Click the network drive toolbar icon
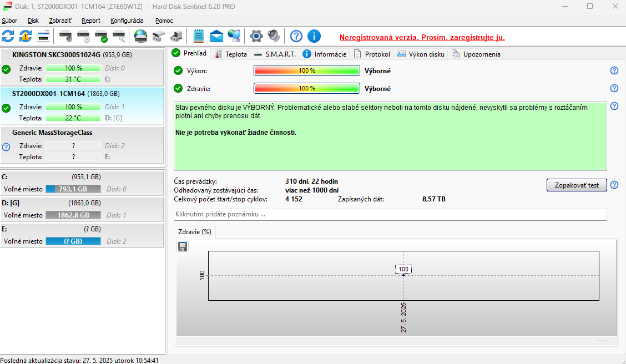Viewport: 626px width, 364px height. [159, 36]
